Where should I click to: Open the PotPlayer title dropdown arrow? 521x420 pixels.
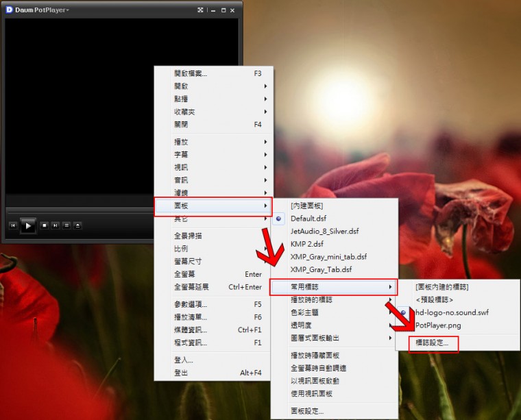pyautogui.click(x=67, y=10)
